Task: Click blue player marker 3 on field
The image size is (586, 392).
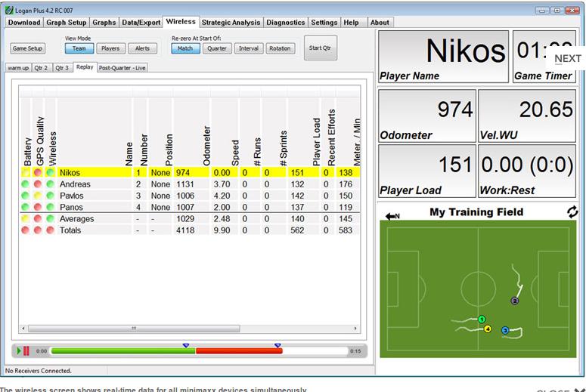Action: coord(505,330)
